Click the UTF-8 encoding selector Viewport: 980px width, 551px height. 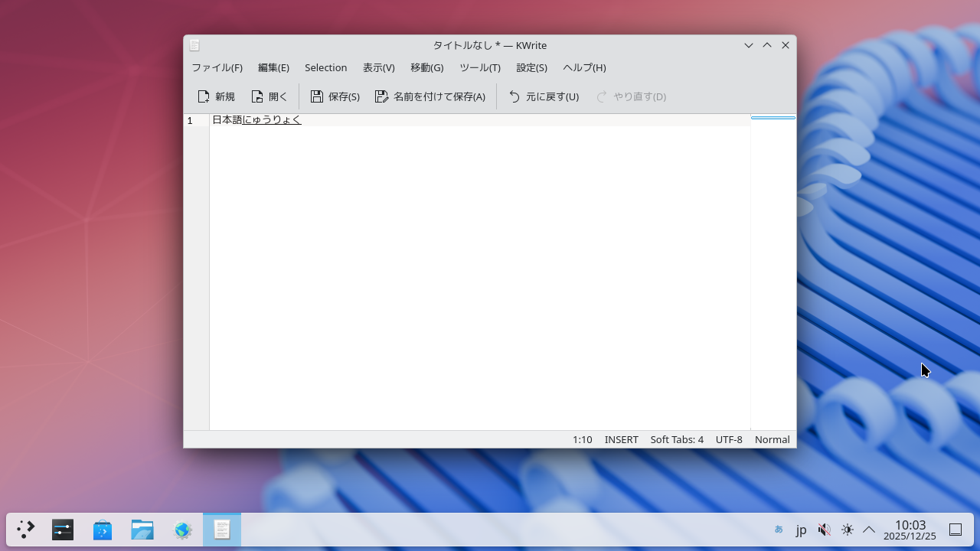pos(729,439)
